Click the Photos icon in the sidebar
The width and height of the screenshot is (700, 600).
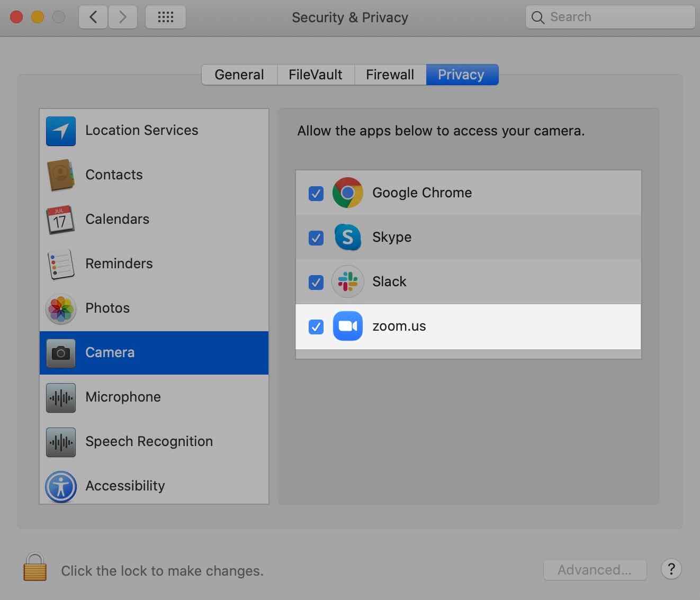[60, 309]
